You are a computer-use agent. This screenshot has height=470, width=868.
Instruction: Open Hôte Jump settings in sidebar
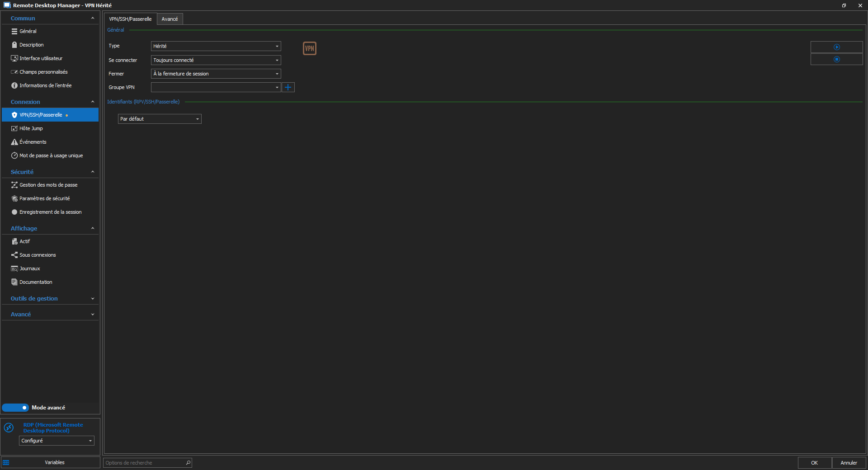(x=31, y=128)
